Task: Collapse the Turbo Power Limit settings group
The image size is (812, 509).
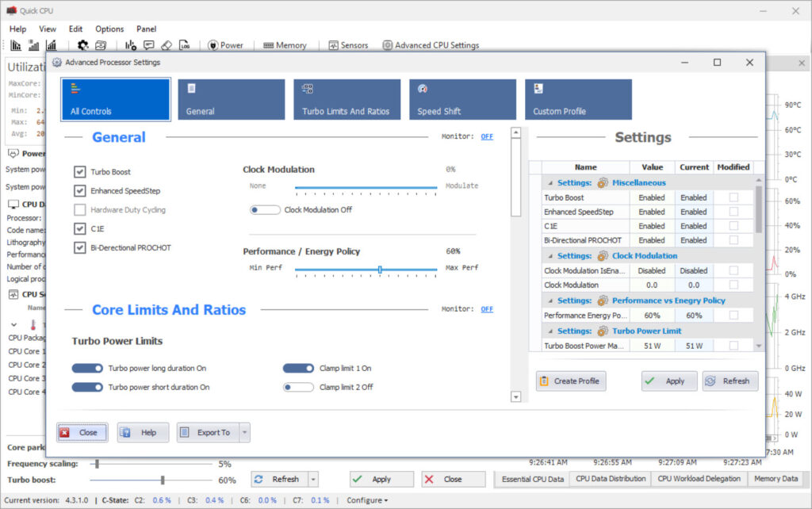Action: coord(550,331)
